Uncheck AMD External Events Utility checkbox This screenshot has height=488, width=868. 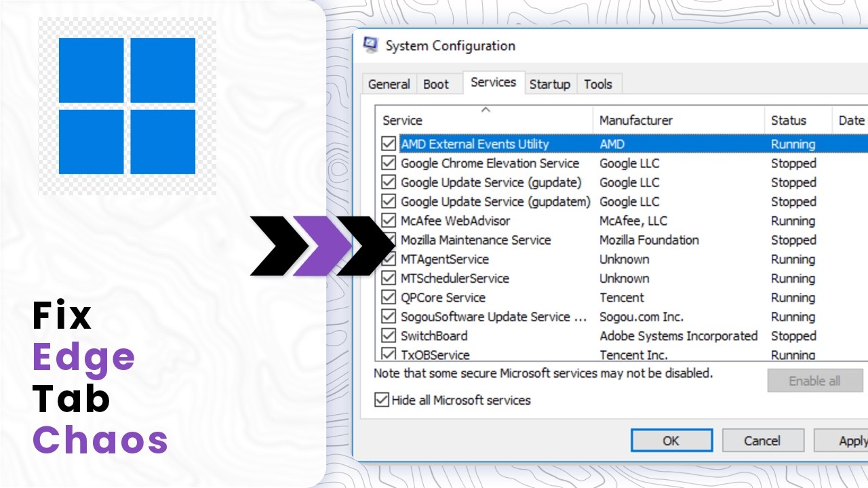(x=389, y=144)
